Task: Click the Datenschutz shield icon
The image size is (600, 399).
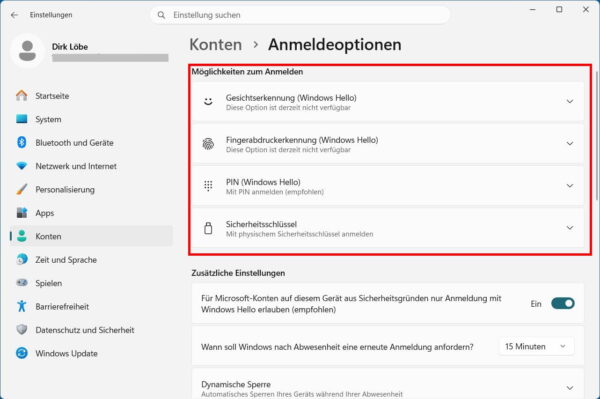Action: [x=22, y=329]
